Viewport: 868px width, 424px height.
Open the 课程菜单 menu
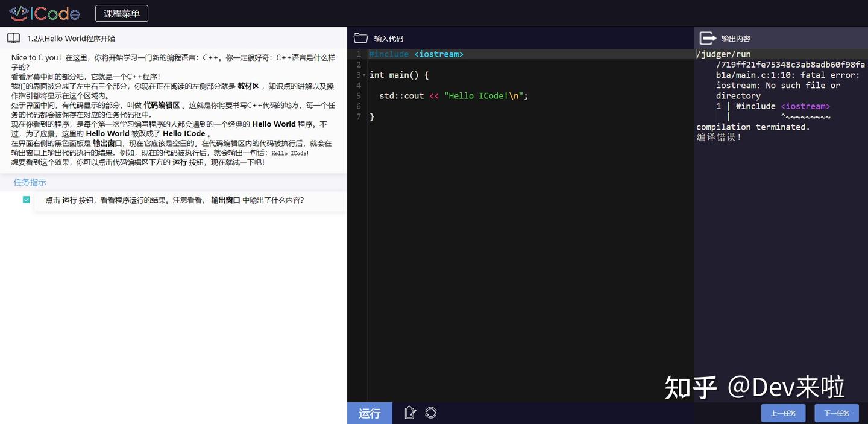[121, 13]
